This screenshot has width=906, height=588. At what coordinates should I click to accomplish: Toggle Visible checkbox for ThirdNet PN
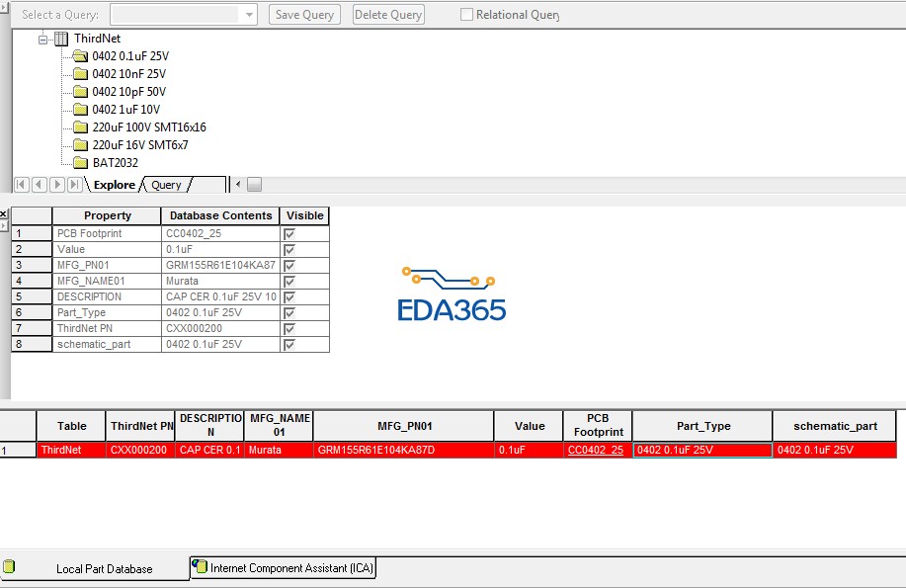(x=289, y=328)
